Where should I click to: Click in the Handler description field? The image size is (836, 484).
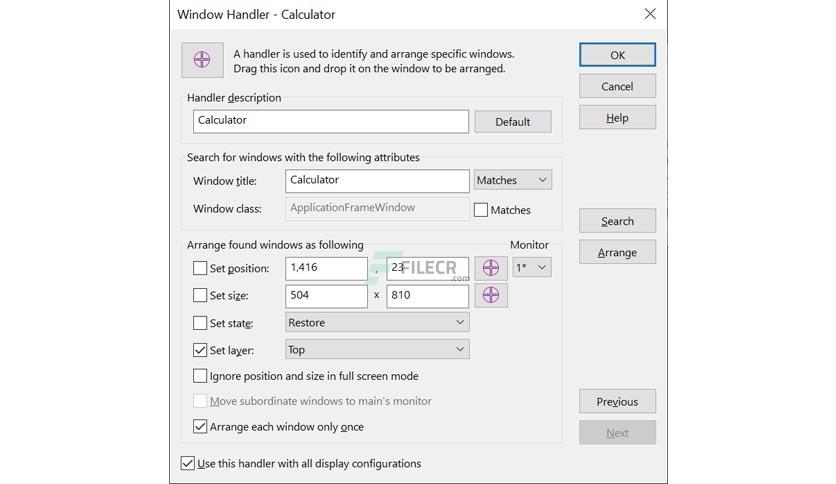[331, 122]
